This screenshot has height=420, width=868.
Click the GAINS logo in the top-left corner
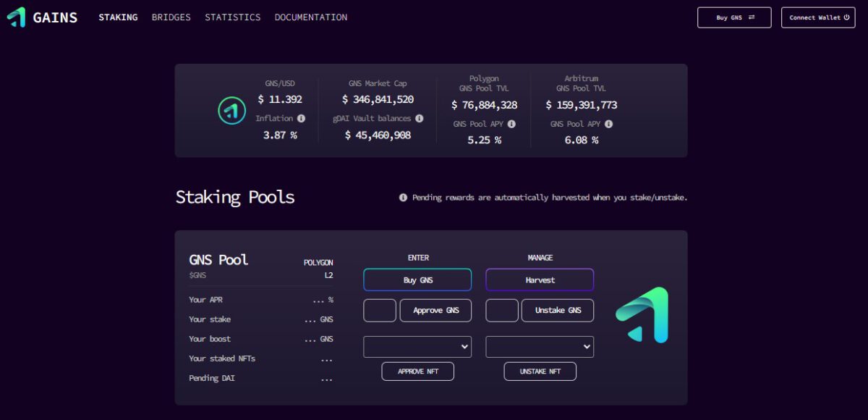41,17
